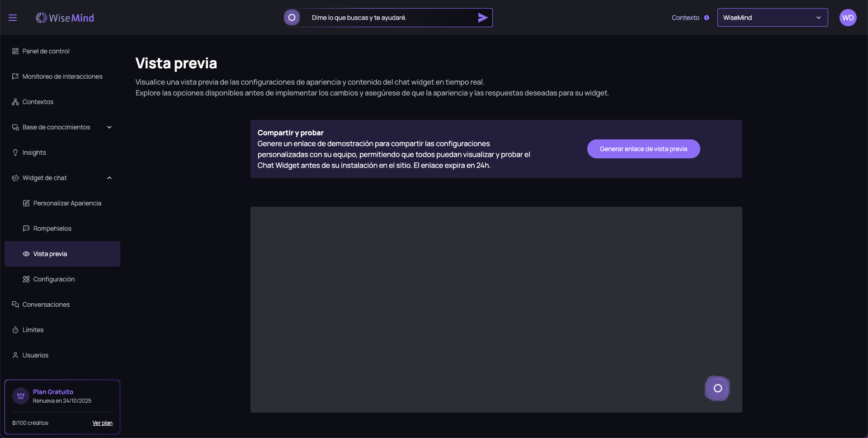Follow the Ver plan link
The width and height of the screenshot is (868, 438).
click(x=102, y=423)
